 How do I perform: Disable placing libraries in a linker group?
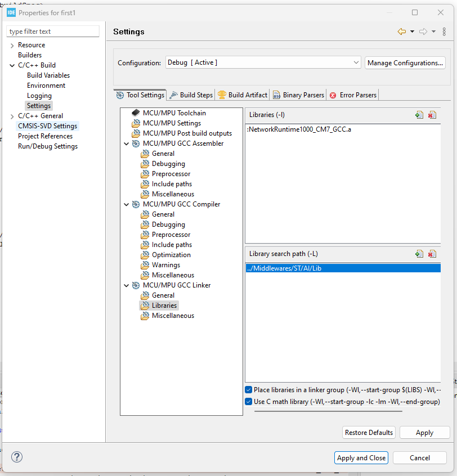click(x=248, y=389)
